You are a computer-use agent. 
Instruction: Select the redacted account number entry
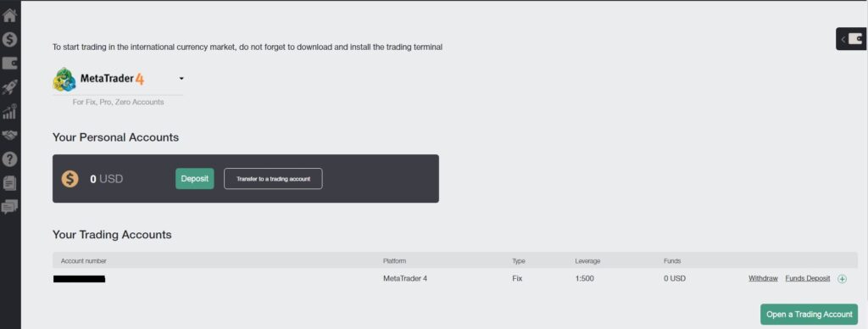pos(79,279)
